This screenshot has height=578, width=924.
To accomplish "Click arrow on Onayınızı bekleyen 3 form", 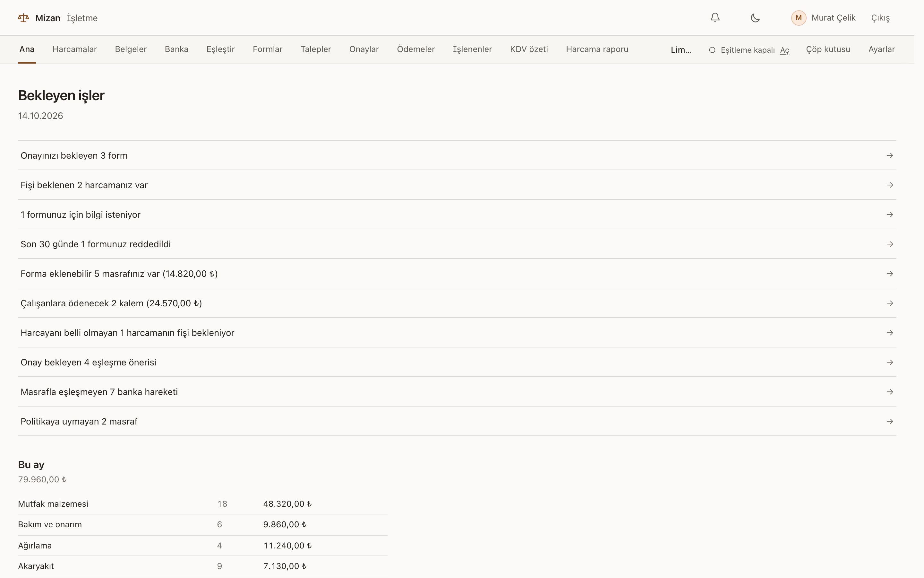I will click(890, 156).
